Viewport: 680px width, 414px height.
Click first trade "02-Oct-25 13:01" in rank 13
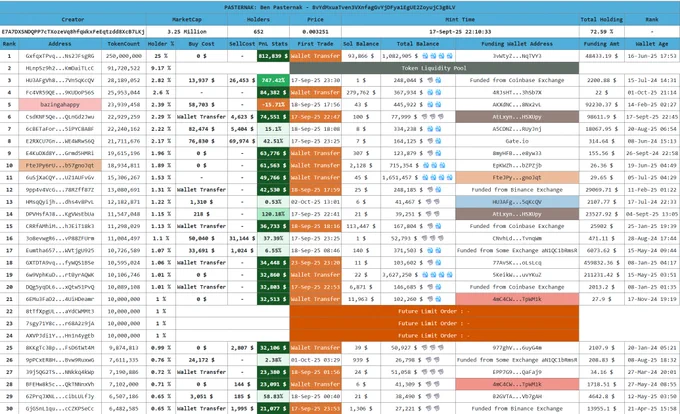point(315,202)
